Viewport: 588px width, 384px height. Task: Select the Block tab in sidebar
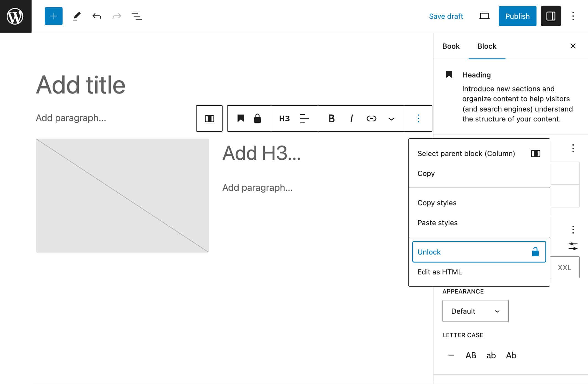click(487, 46)
